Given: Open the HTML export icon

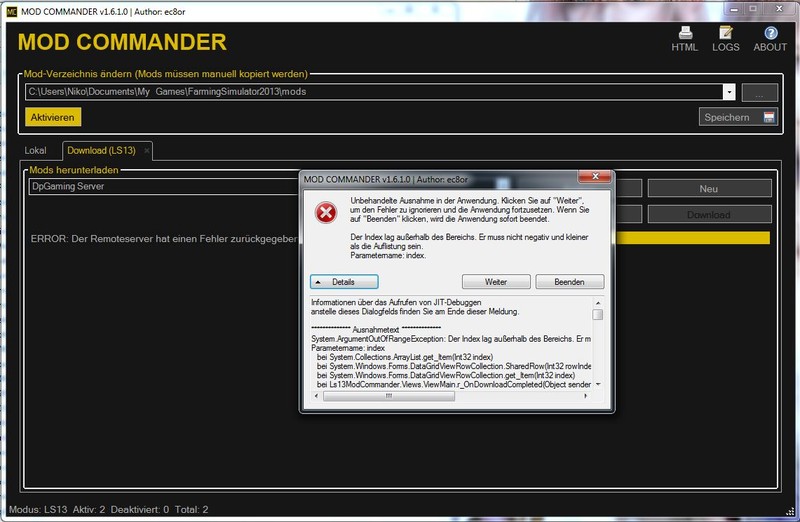Looking at the screenshot, I should pyautogui.click(x=685, y=33).
